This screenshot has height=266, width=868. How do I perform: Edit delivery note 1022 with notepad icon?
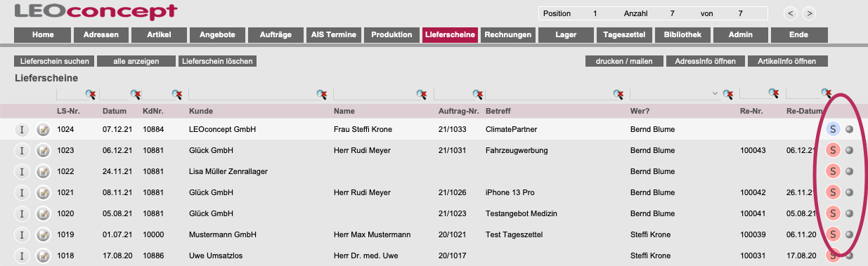click(44, 171)
